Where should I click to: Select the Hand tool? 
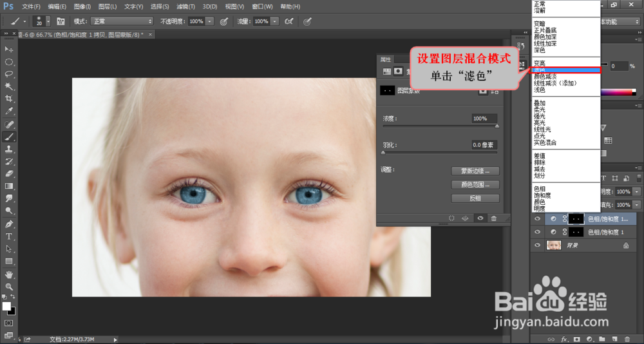[8, 274]
